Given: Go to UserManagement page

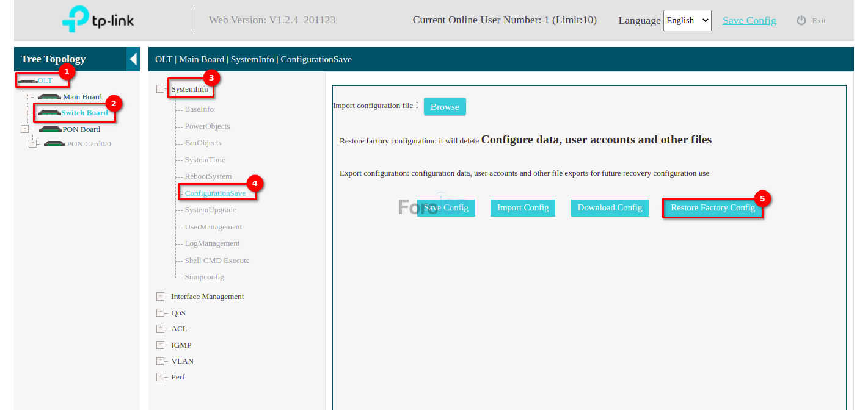Looking at the screenshot, I should tap(213, 227).
